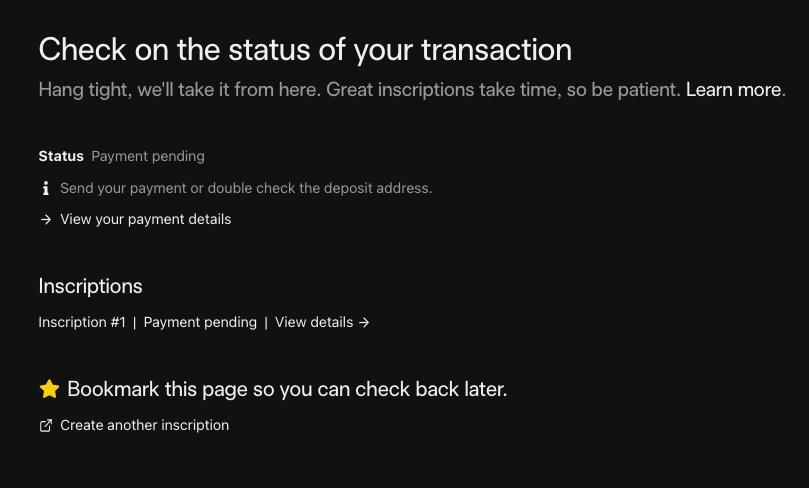This screenshot has height=488, width=809.
Task: Select Create another inscription link
Action: (x=144, y=425)
